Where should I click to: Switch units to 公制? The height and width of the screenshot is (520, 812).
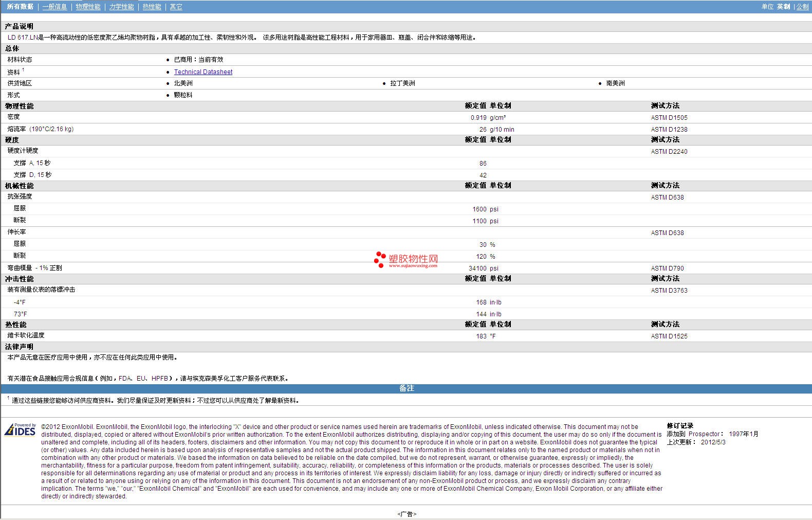tap(802, 7)
